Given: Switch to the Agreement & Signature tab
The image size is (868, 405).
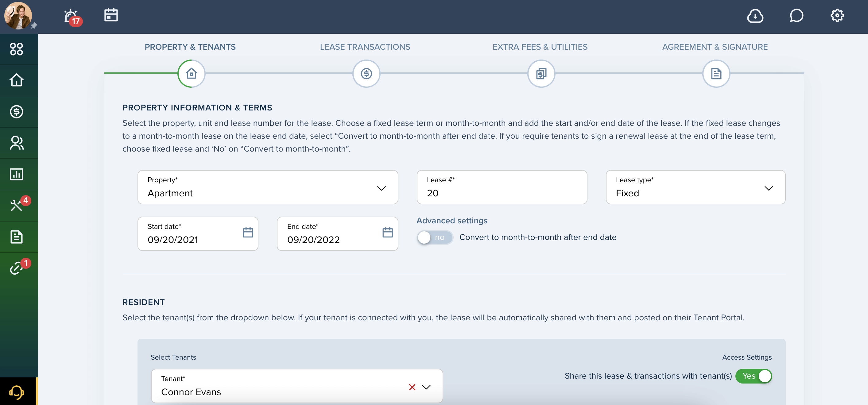Looking at the screenshot, I should (715, 47).
